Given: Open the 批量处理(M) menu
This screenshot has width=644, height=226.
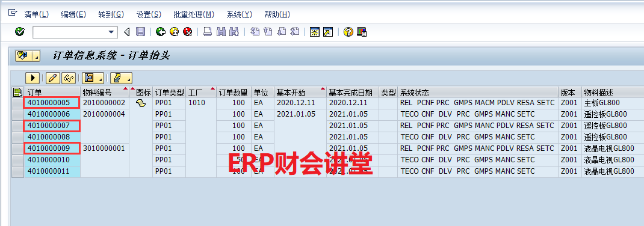Looking at the screenshot, I should (194, 14).
